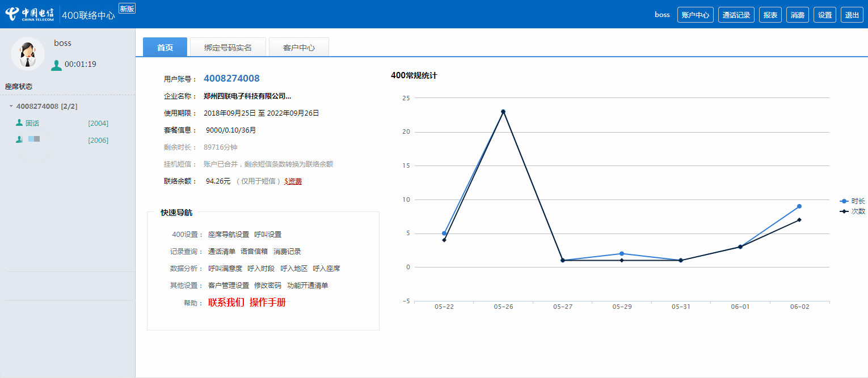The height and width of the screenshot is (378, 868).
Task: Click the 新版 badge near the title
Action: click(x=127, y=8)
